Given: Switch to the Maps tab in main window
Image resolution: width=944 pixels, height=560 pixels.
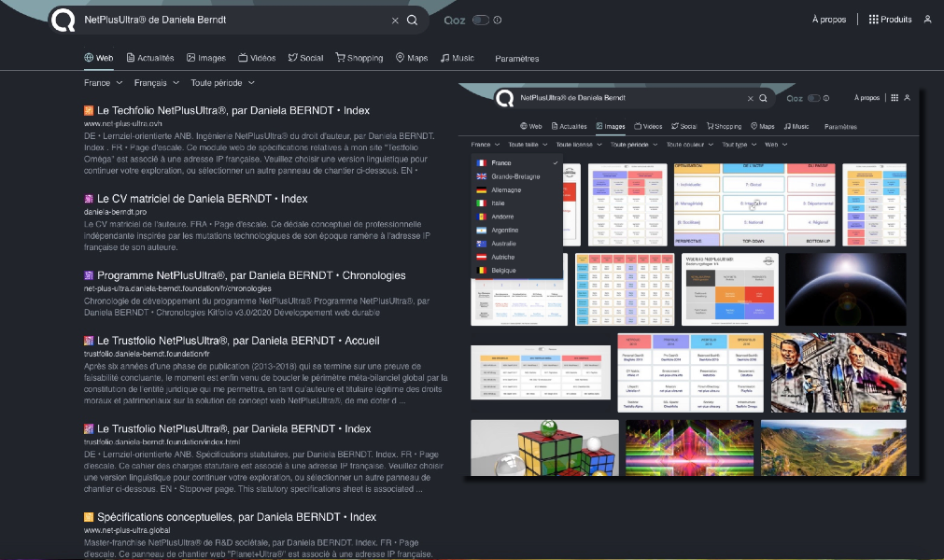Looking at the screenshot, I should (412, 59).
